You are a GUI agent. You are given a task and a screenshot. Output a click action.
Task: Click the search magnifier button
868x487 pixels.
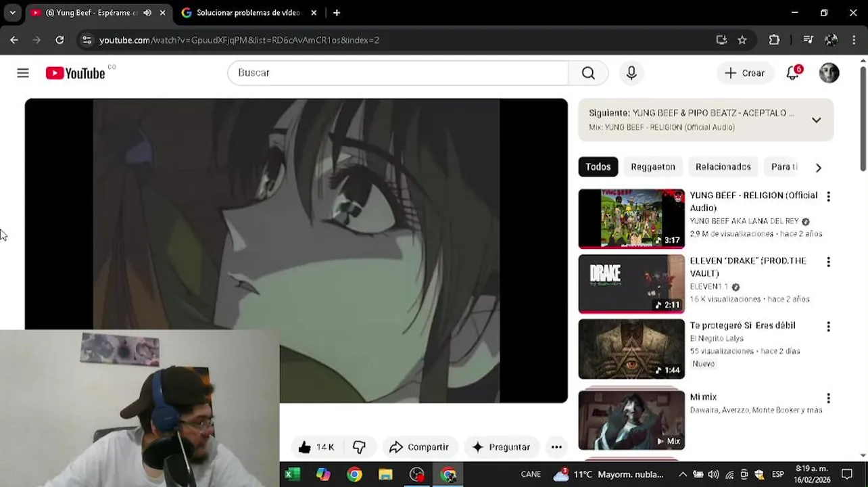(588, 73)
